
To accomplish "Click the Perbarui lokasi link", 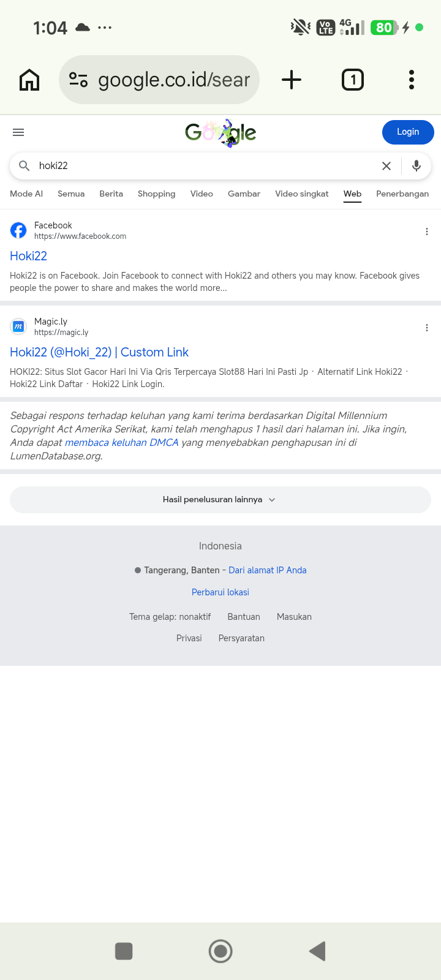I will point(221,592).
